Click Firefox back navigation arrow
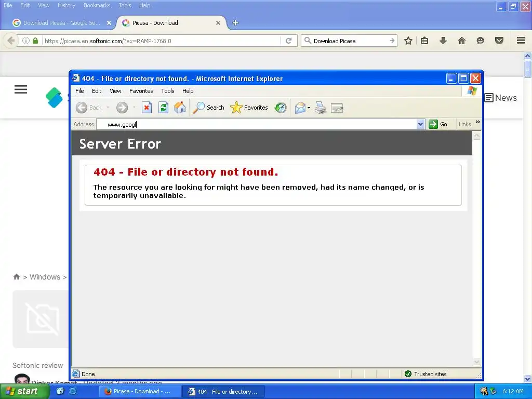Image resolution: width=532 pixels, height=399 pixels. point(10,41)
